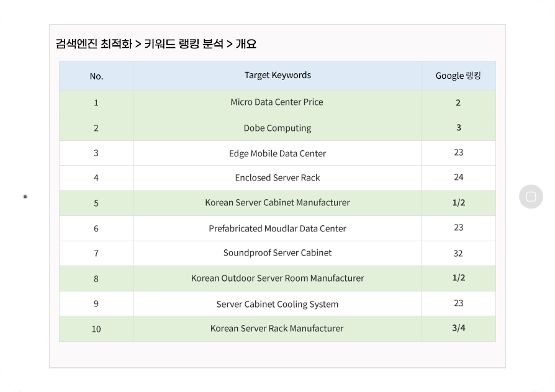Select 'Korean Server Cabinet Manufacturer' keyword cell
555x392 pixels.
(x=277, y=203)
